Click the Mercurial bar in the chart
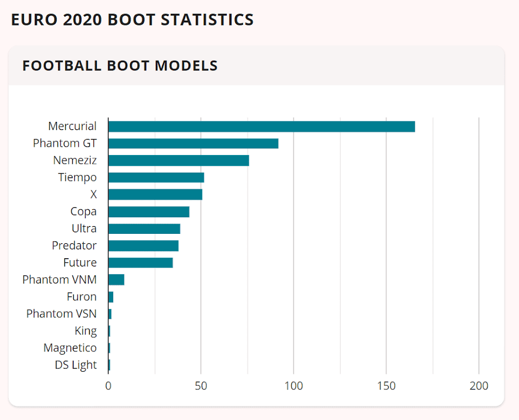The width and height of the screenshot is (519, 420). point(262,127)
